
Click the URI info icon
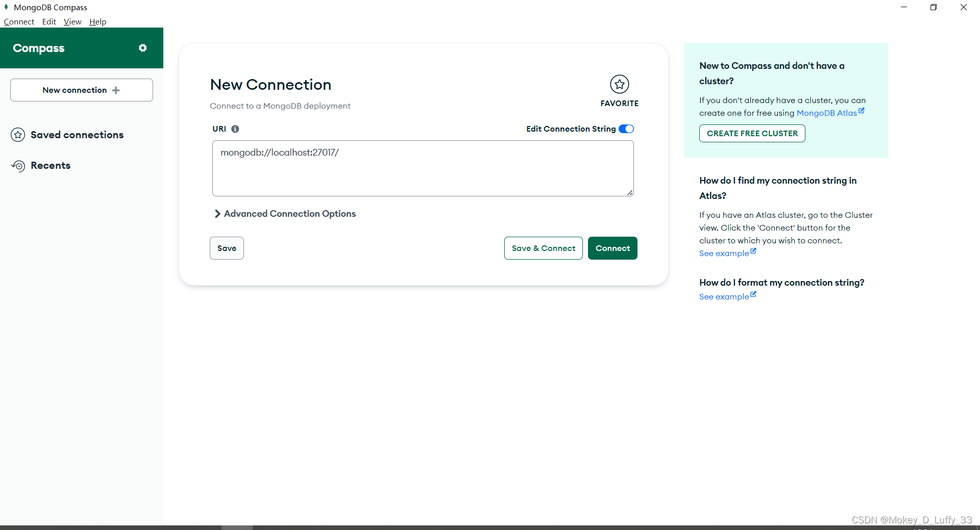[x=235, y=129]
